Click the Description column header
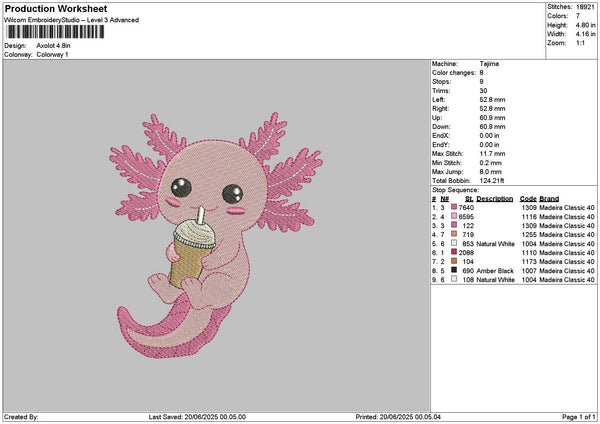This screenshot has width=600, height=424. point(494,198)
